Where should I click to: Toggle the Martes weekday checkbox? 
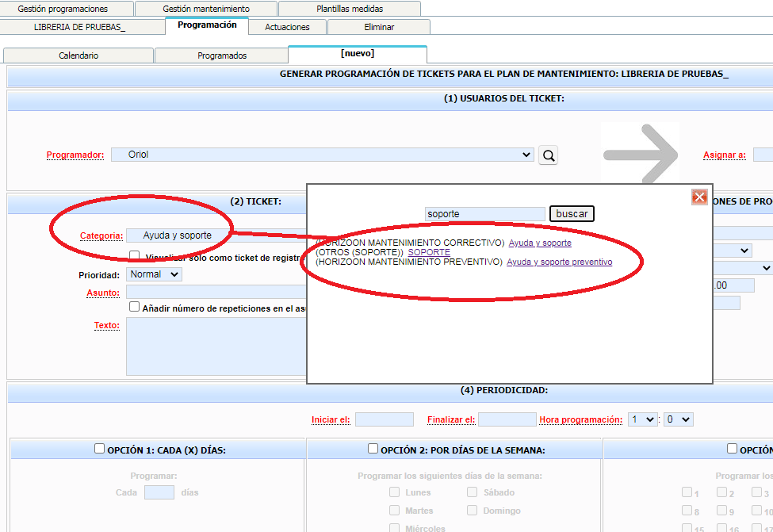[x=394, y=510]
